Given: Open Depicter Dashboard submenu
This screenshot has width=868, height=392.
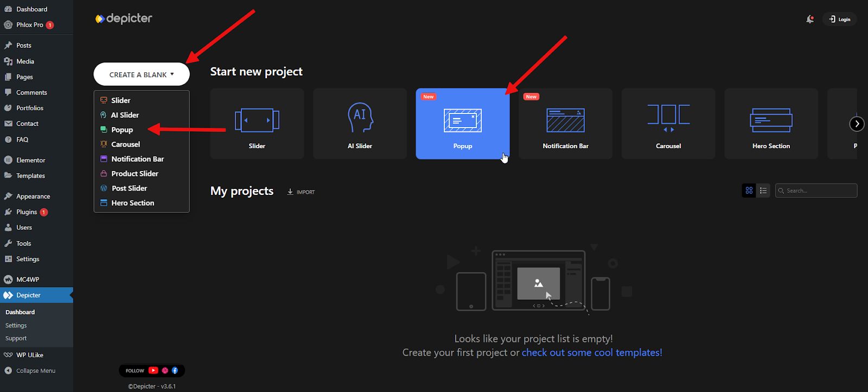Looking at the screenshot, I should click(x=20, y=312).
